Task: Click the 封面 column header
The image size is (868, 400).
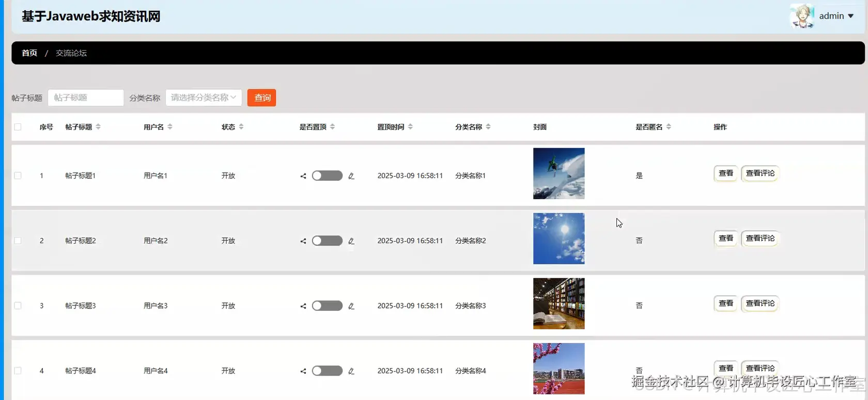Action: pyautogui.click(x=540, y=127)
